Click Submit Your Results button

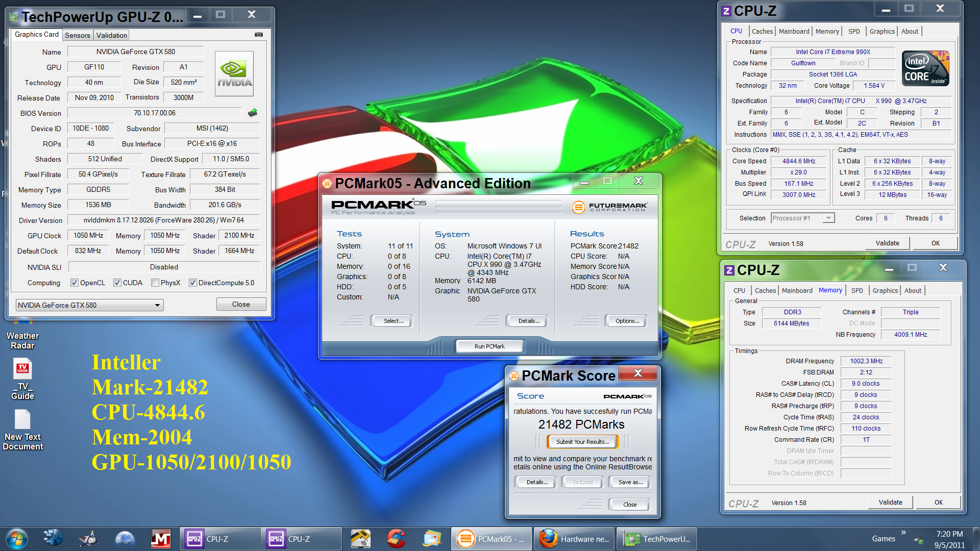582,442
